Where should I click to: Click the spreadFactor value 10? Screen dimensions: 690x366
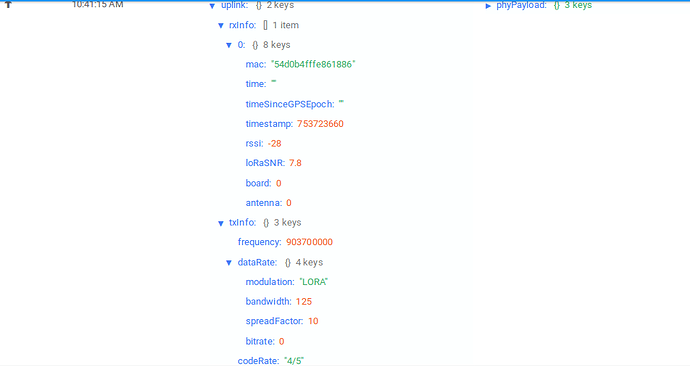coord(313,321)
